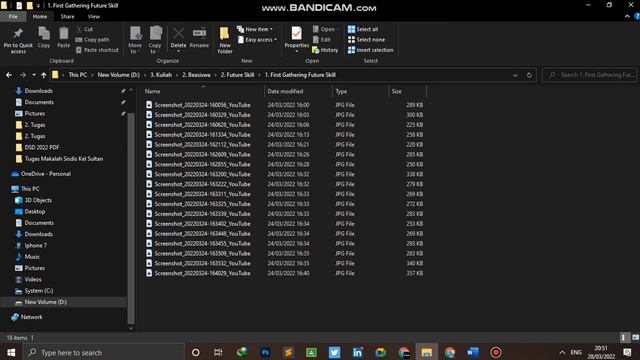Open the Move to menu
This screenshot has width=640, height=360.
point(135,40)
